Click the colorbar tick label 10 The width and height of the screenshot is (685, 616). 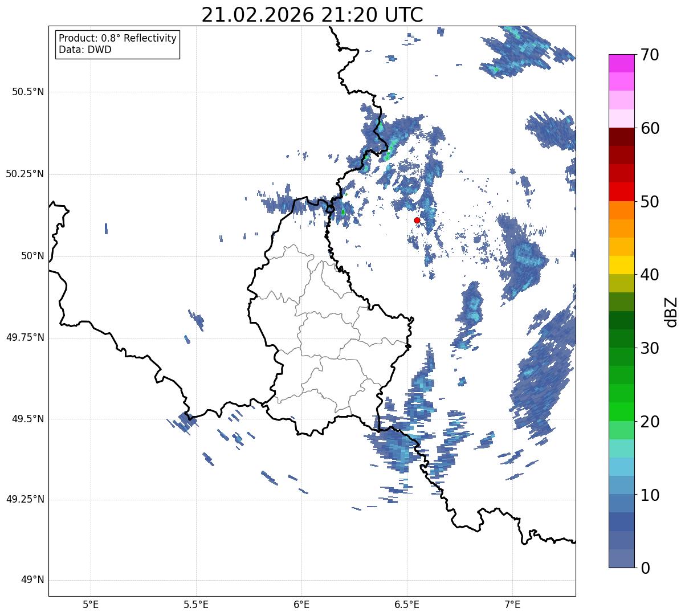click(x=650, y=495)
